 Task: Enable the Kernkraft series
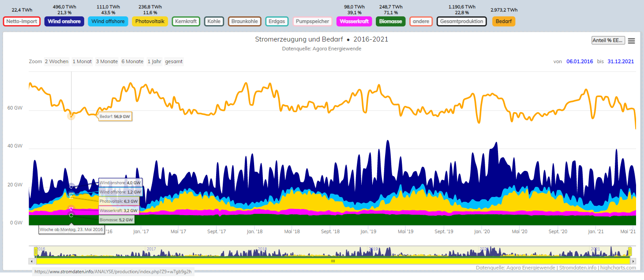tap(186, 21)
